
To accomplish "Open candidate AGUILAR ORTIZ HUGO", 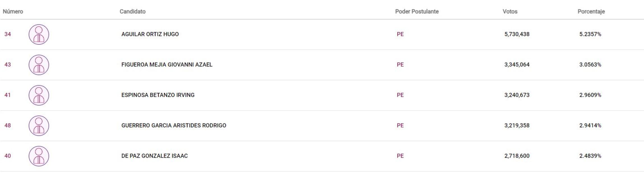I will coord(150,34).
